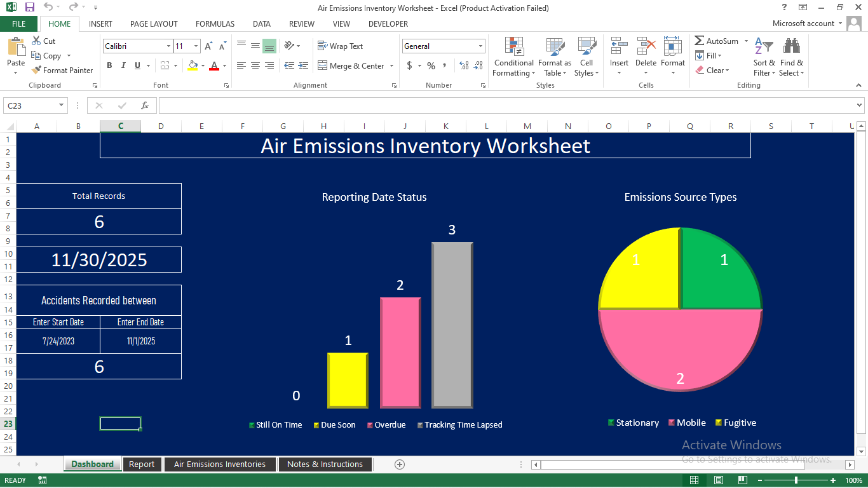
Task: Click the Microsoft account button
Action: [803, 24]
